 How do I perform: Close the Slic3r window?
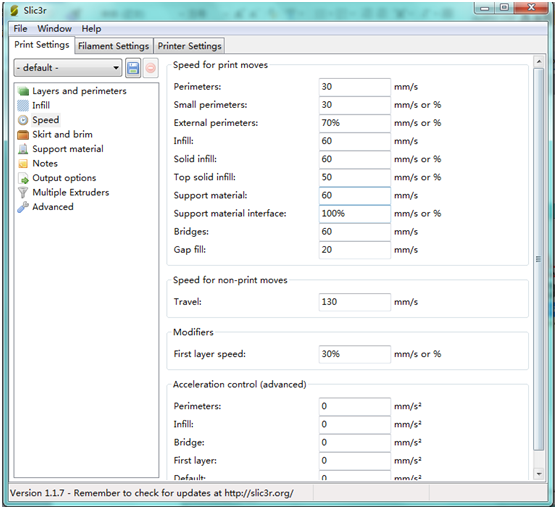pyautogui.click(x=531, y=8)
